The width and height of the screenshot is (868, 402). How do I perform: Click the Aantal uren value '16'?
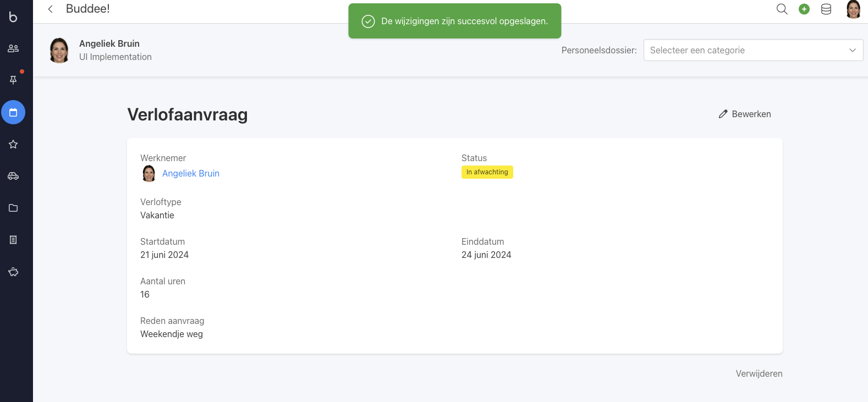coord(145,294)
